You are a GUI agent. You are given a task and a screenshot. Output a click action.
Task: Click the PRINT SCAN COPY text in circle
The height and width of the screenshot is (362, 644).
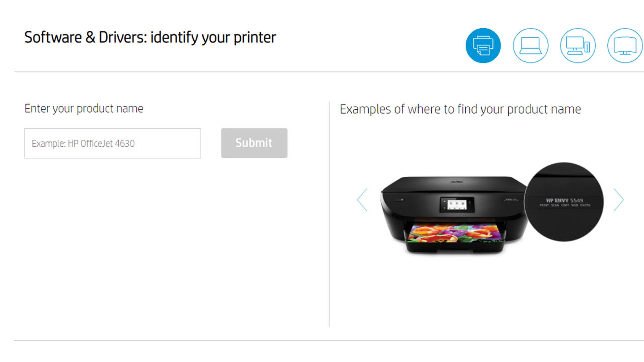click(x=565, y=205)
